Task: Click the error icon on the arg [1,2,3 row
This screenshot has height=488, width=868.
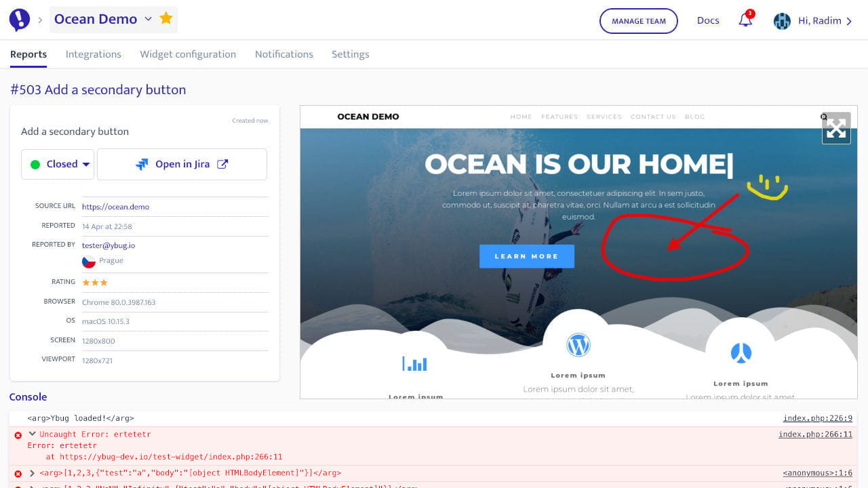Action: pos(18,474)
